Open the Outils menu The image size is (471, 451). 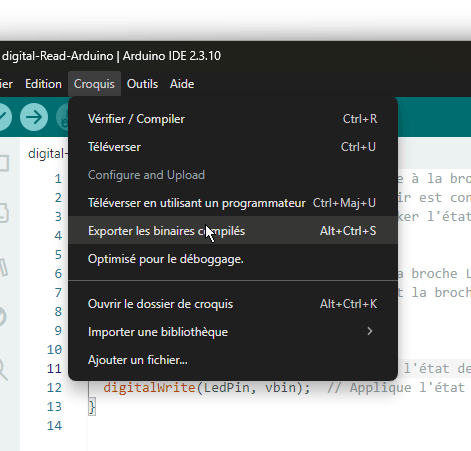142,84
